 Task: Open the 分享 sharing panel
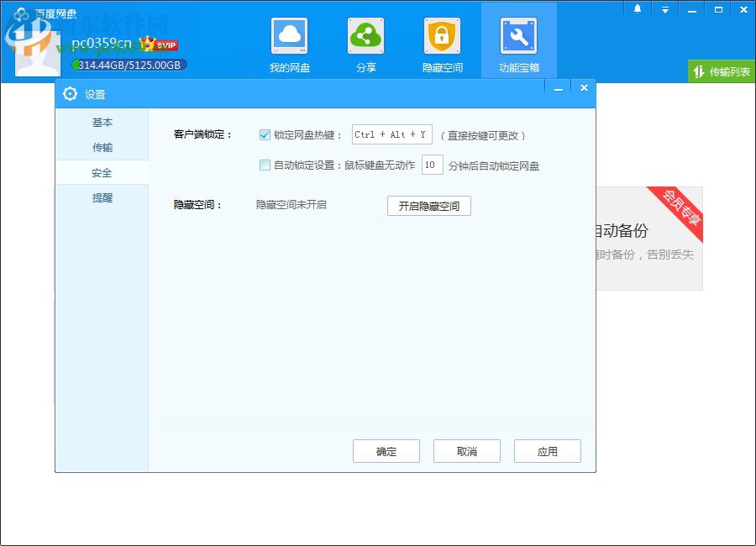coord(366,42)
